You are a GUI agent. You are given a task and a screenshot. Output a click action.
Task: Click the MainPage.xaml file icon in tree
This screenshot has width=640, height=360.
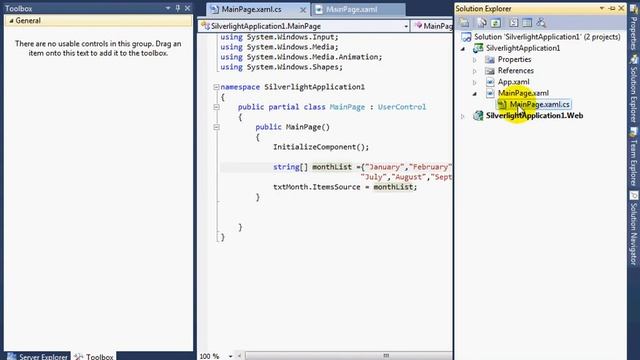[x=490, y=93]
